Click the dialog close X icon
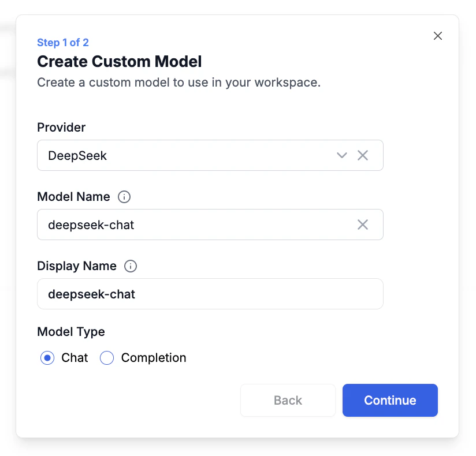The width and height of the screenshot is (476, 456). click(437, 36)
